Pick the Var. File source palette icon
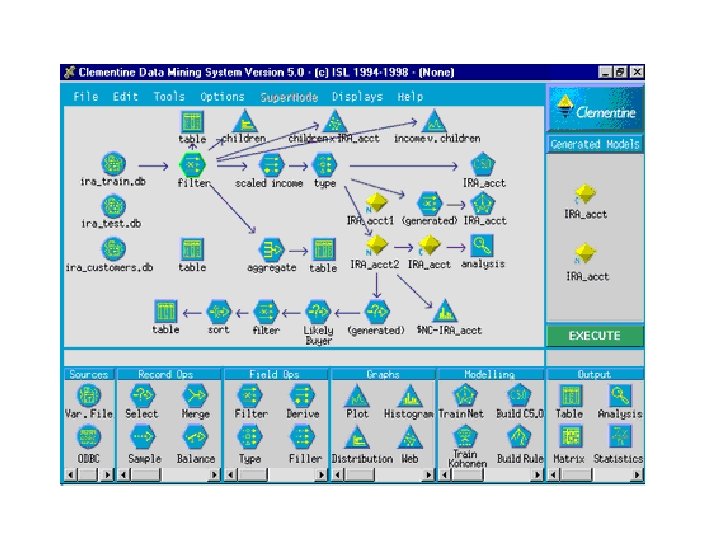 pyautogui.click(x=89, y=395)
